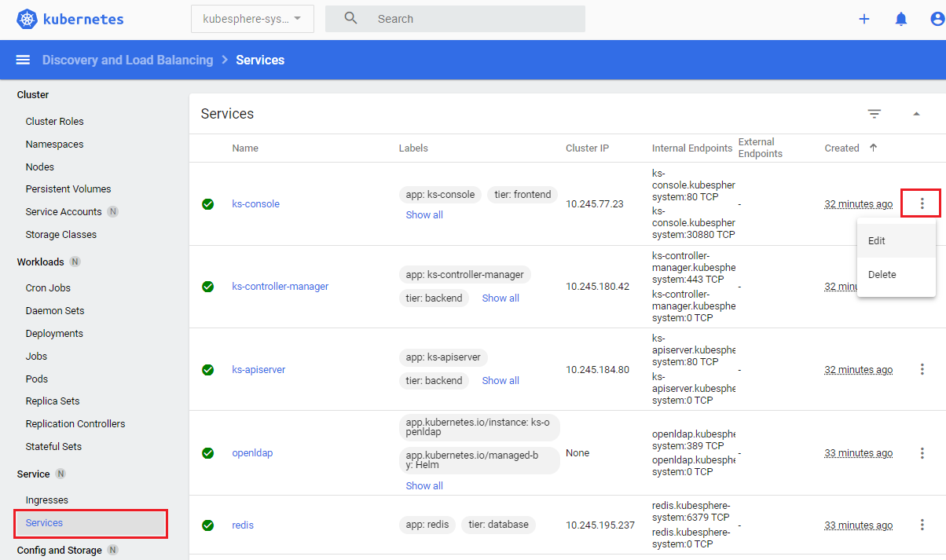
Task: Select Services in the sidebar
Action: (90, 523)
